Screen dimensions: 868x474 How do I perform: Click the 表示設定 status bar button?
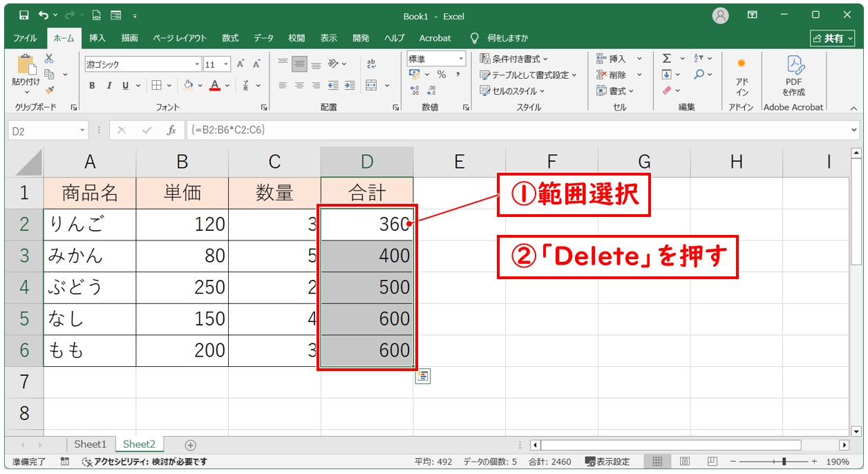click(607, 462)
